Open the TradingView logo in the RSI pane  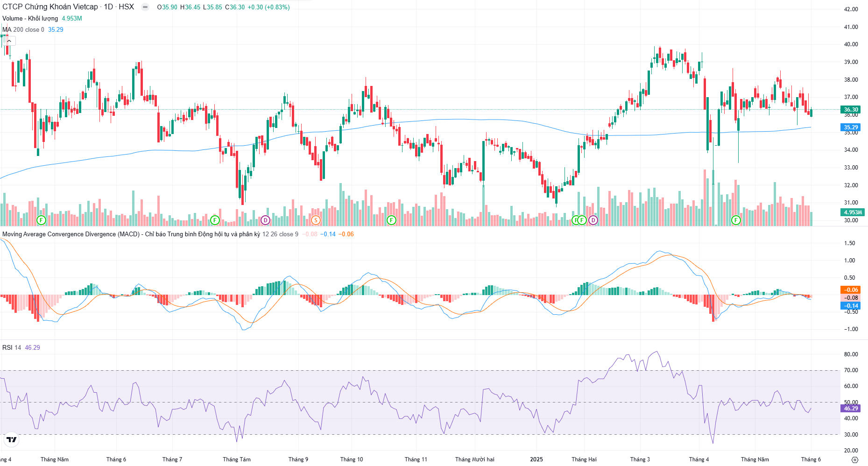[x=12, y=439]
